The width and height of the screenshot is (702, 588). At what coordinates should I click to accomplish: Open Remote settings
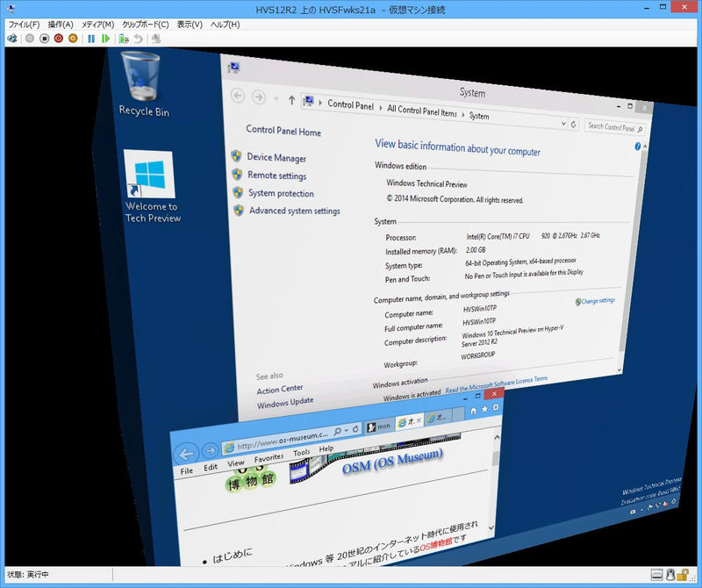pos(277,176)
